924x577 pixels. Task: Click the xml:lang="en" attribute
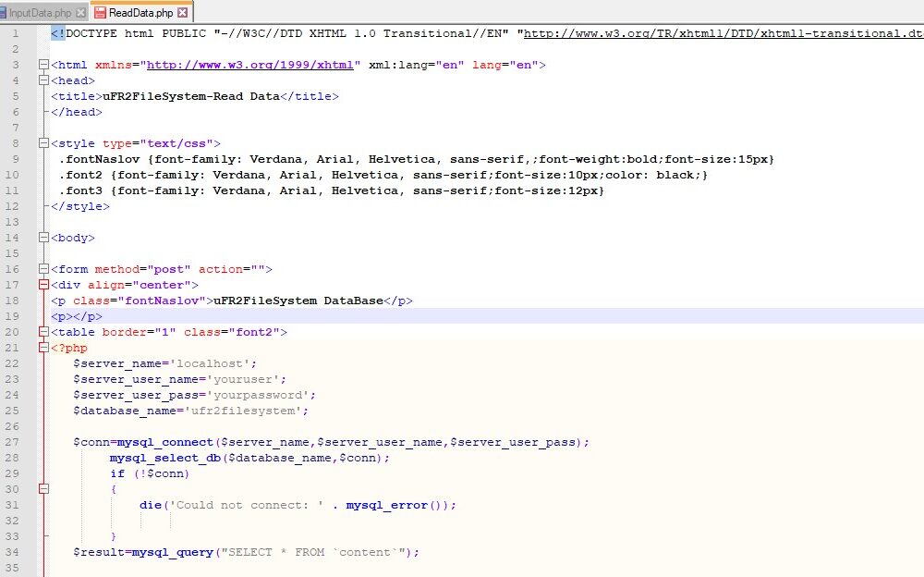tap(416, 65)
